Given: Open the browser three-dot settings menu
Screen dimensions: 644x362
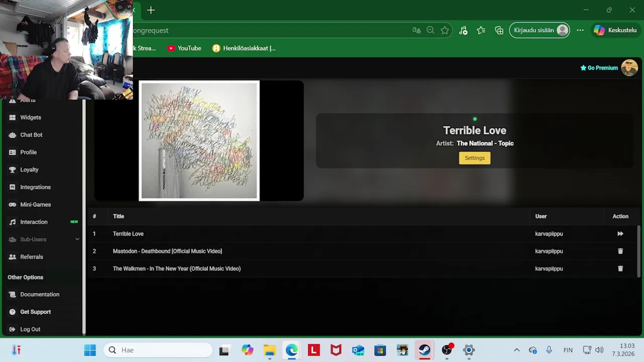Looking at the screenshot, I should tap(580, 30).
